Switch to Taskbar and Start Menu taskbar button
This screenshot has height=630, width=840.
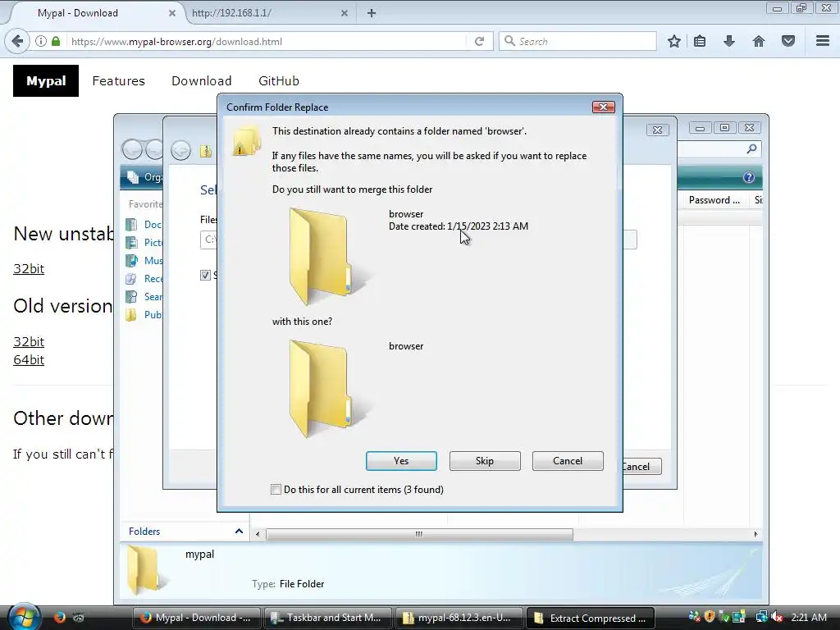point(328,618)
